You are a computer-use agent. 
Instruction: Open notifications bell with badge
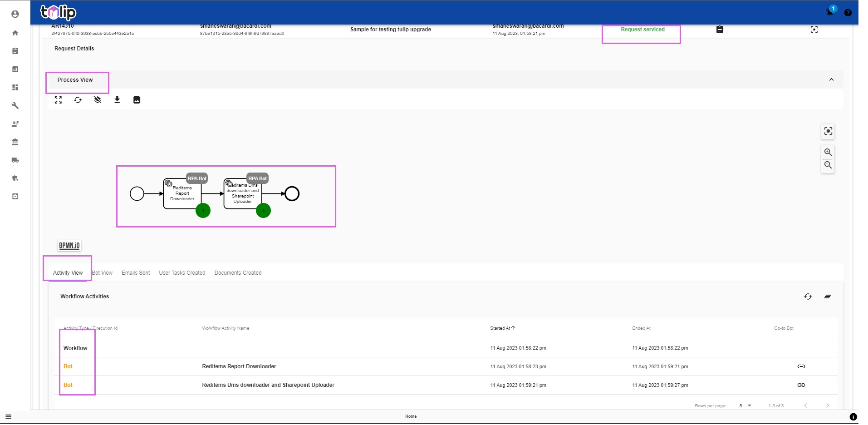coord(830,12)
